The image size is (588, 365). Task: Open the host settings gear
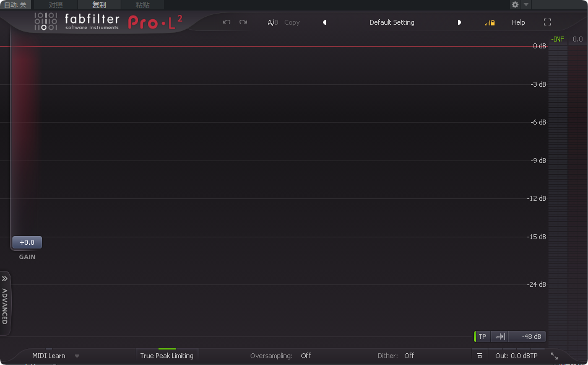[515, 4]
